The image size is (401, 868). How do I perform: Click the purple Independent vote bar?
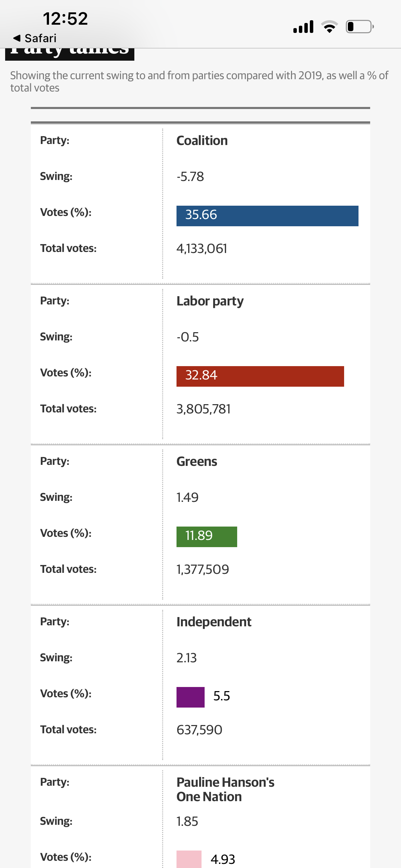(x=190, y=697)
